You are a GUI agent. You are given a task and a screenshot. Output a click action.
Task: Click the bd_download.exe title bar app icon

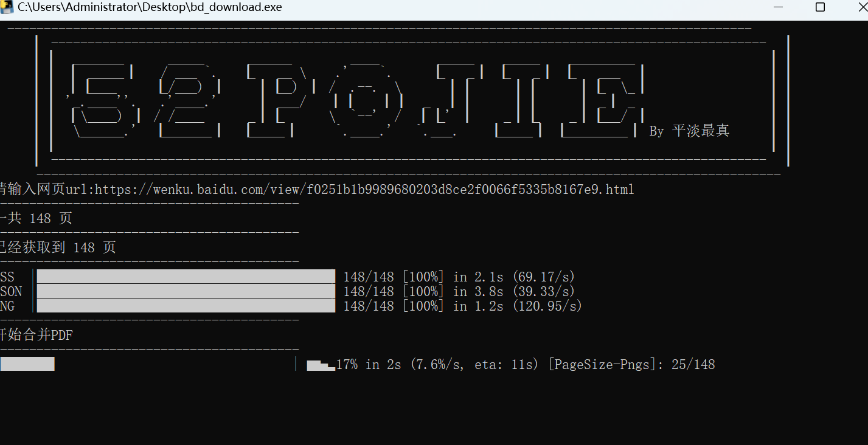click(8, 7)
